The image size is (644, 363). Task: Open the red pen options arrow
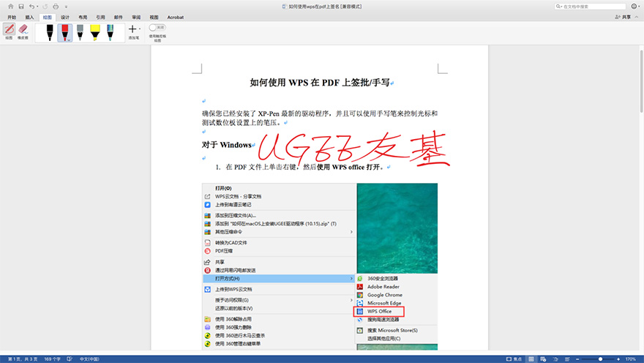[x=70, y=40]
